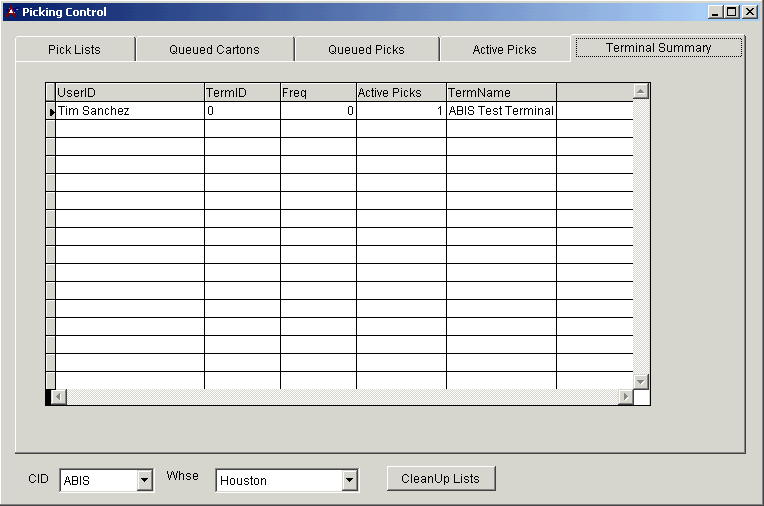Click the grid's scroll up arrow

(x=641, y=91)
